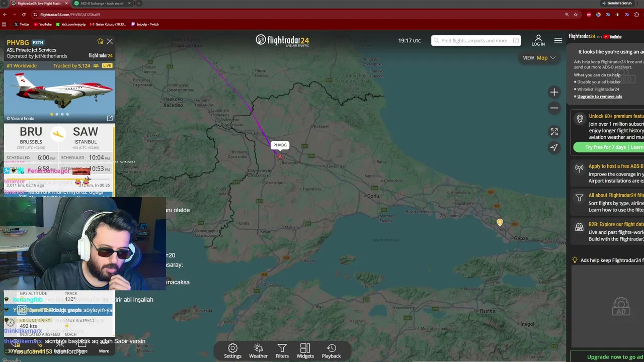Open map Settings from bottom toolbar
Screen dimensions: 644x362
coord(232,351)
